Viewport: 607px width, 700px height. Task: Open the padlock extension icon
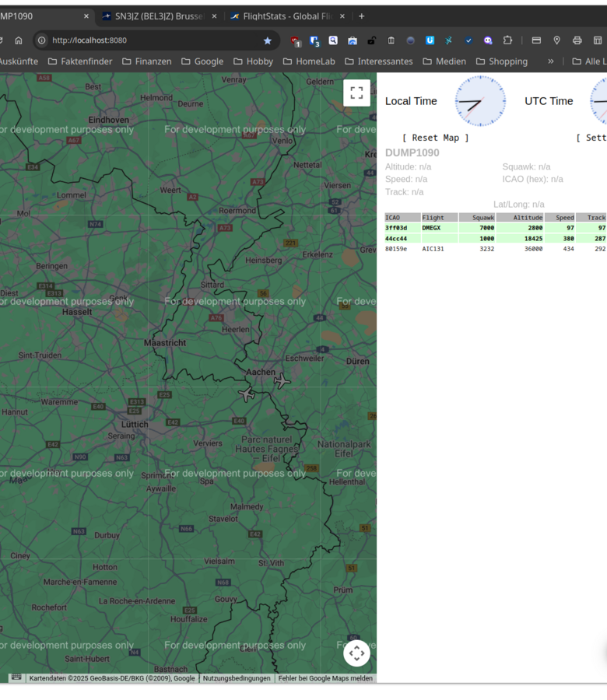click(x=372, y=40)
